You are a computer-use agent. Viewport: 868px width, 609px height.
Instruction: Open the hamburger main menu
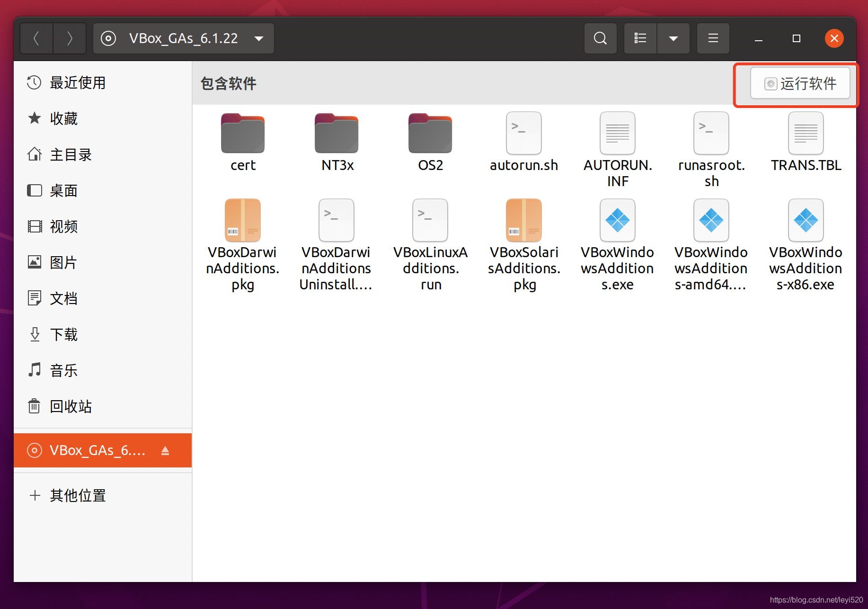click(x=713, y=38)
